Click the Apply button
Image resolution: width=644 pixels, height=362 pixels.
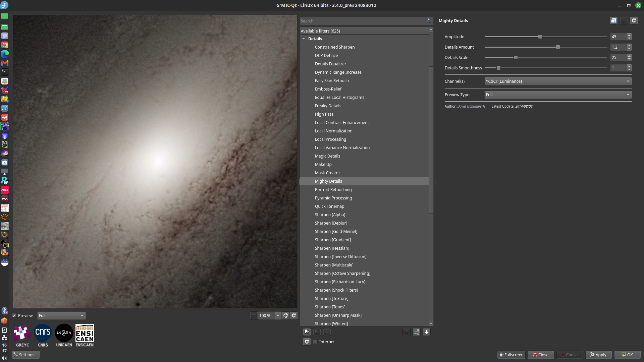tap(598, 355)
